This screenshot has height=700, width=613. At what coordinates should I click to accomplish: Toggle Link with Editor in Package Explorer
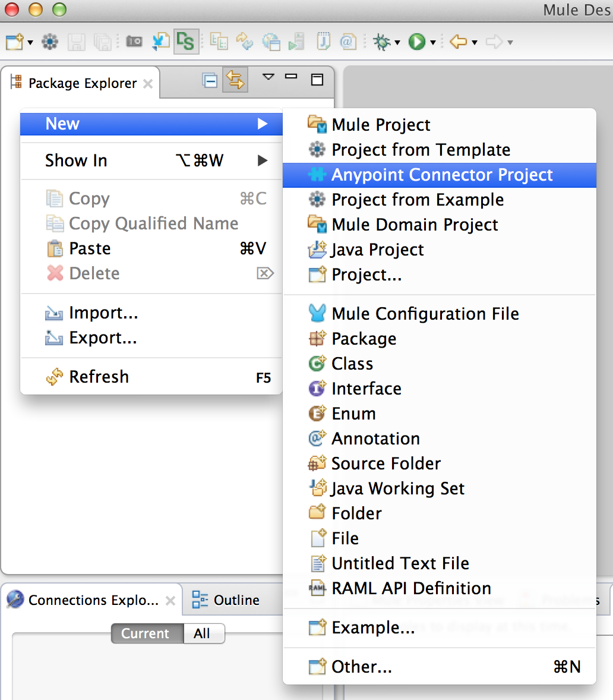235,80
